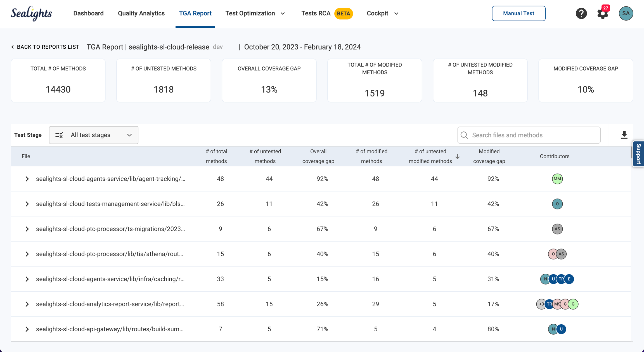Open the Support side tab
This screenshot has height=352, width=644.
tap(638, 154)
